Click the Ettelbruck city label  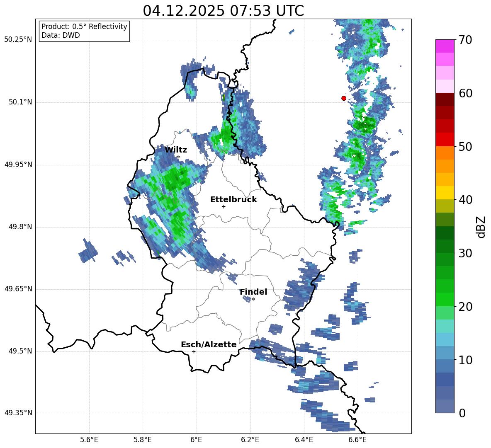[233, 200]
